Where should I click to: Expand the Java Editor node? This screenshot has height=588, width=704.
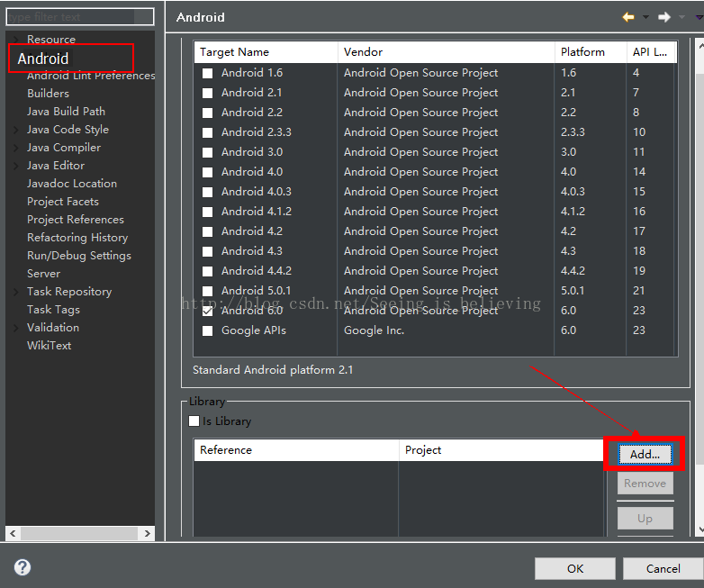(15, 166)
